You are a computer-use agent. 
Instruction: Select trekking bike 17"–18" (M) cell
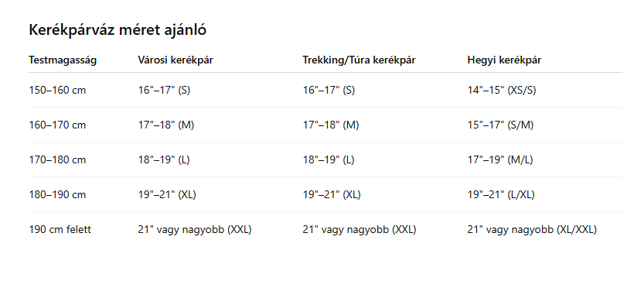[331, 125]
